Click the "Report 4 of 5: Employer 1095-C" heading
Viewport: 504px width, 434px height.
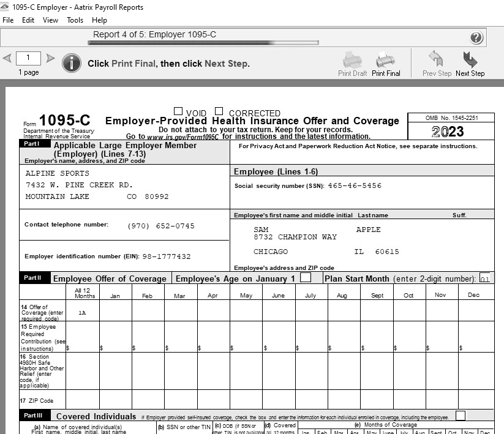point(154,34)
